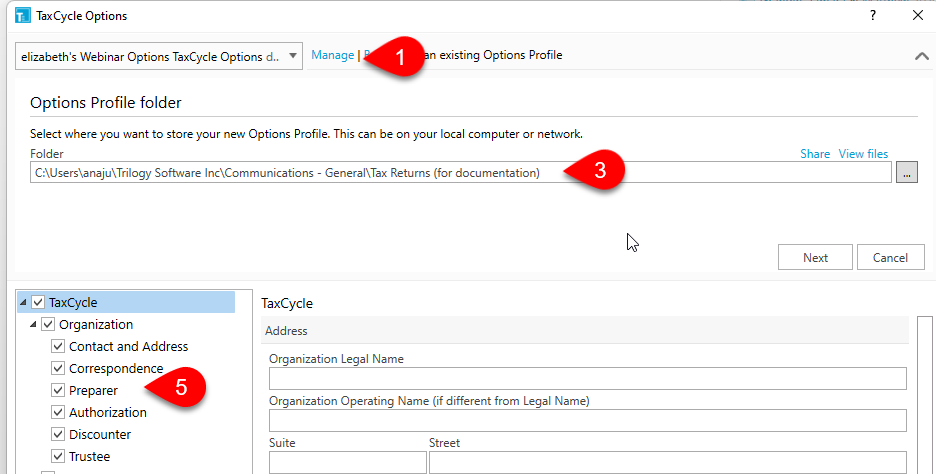936x474 pixels.
Task: Click the Street input field
Action: (x=667, y=463)
